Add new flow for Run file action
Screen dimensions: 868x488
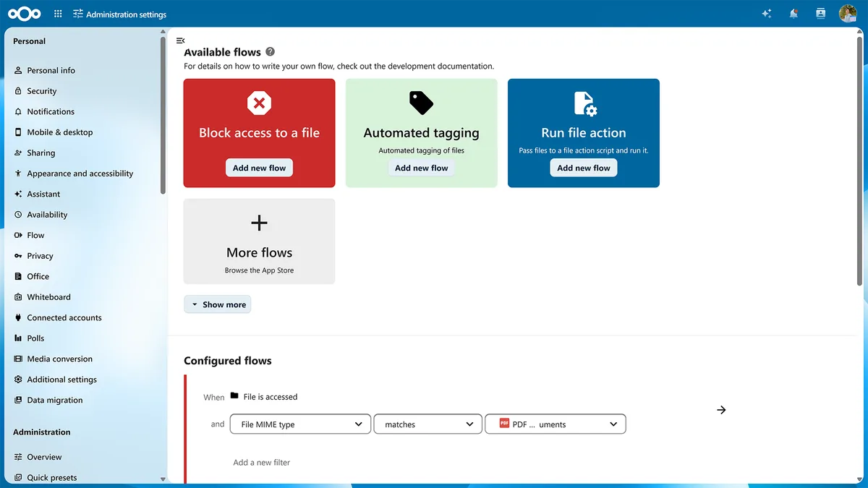tap(584, 168)
